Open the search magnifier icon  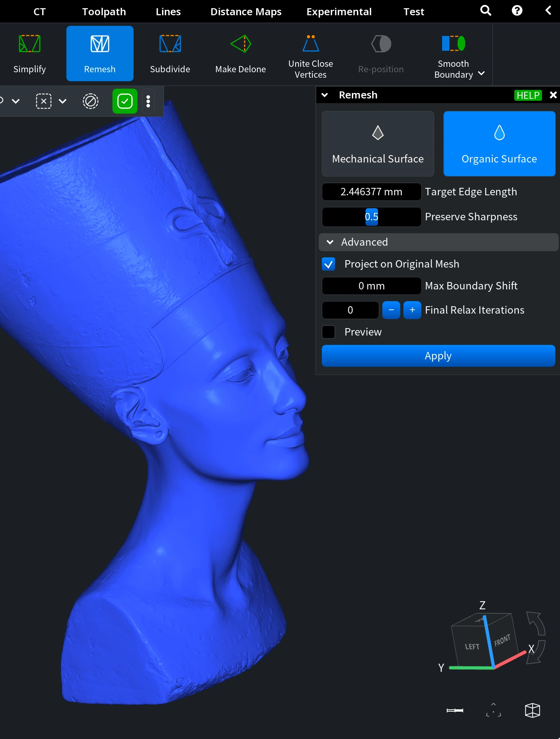(x=486, y=11)
